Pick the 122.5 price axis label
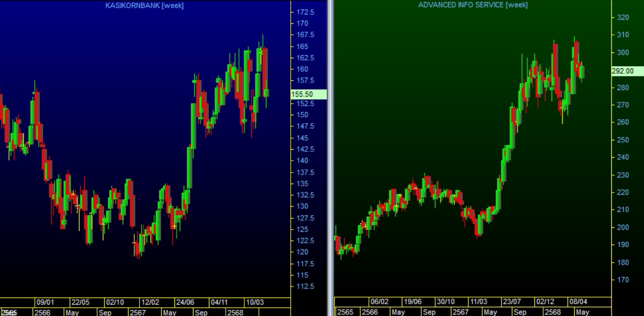This screenshot has height=316, width=644. point(306,241)
